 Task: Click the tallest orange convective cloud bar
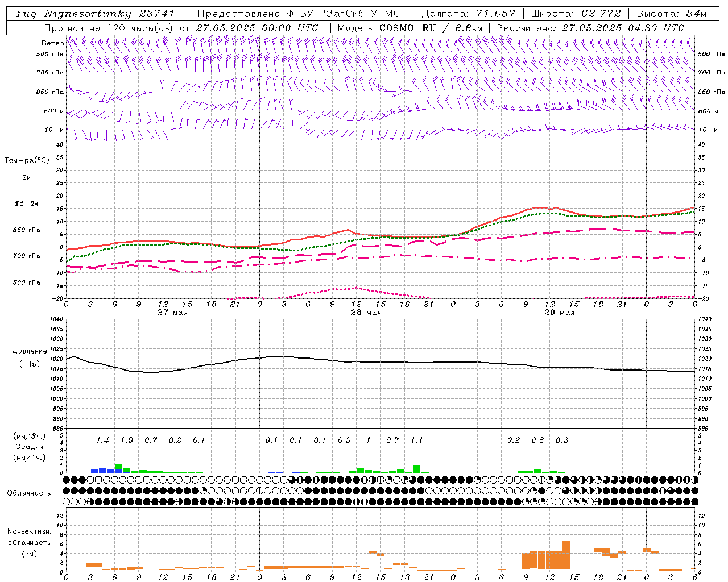(x=566, y=555)
